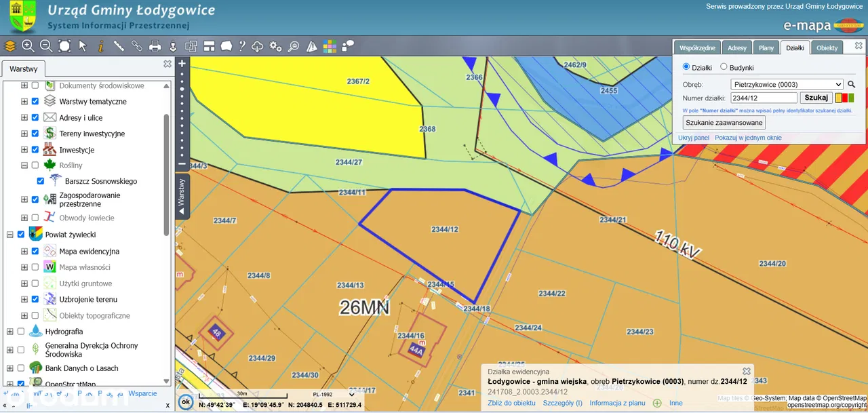This screenshot has width=868, height=413.
Task: Click the zoom in magnifier tool
Action: point(28,46)
